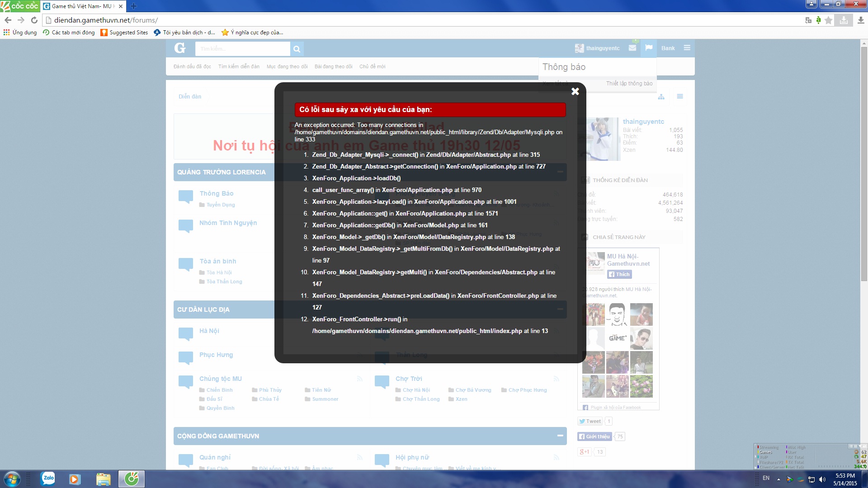
Task: Open Nhóm Tình Nguyện forum
Action: 228,223
